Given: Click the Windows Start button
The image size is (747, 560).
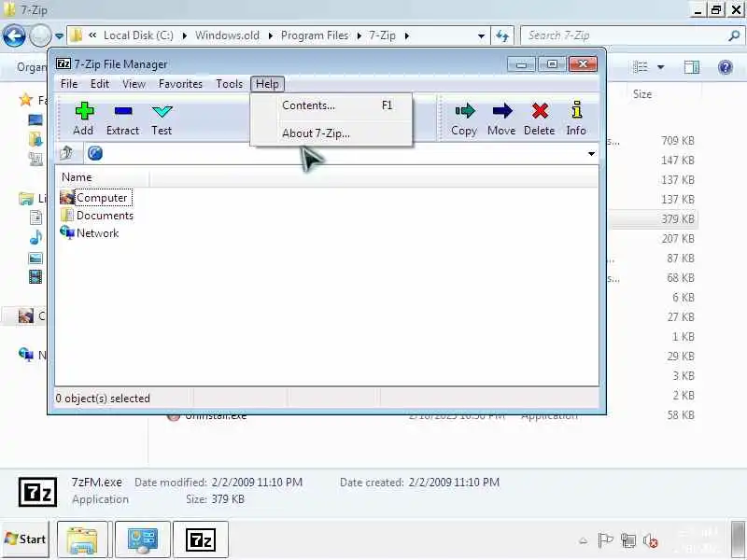Looking at the screenshot, I should pos(25,539).
